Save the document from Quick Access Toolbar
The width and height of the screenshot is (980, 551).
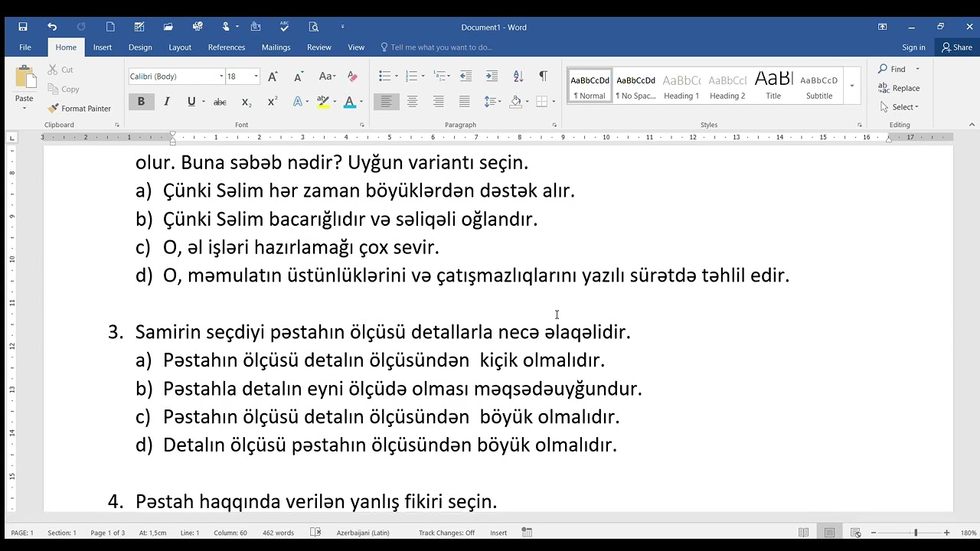pos(23,27)
